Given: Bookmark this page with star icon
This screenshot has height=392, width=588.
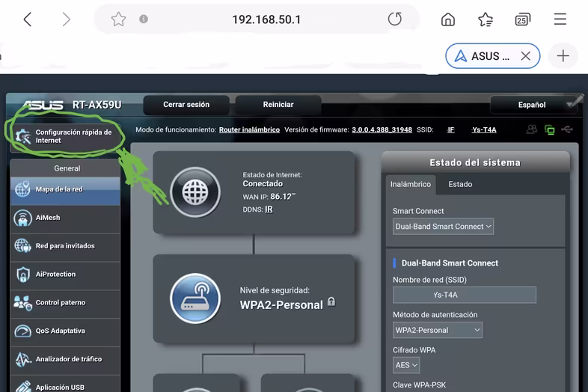Looking at the screenshot, I should pos(118,19).
